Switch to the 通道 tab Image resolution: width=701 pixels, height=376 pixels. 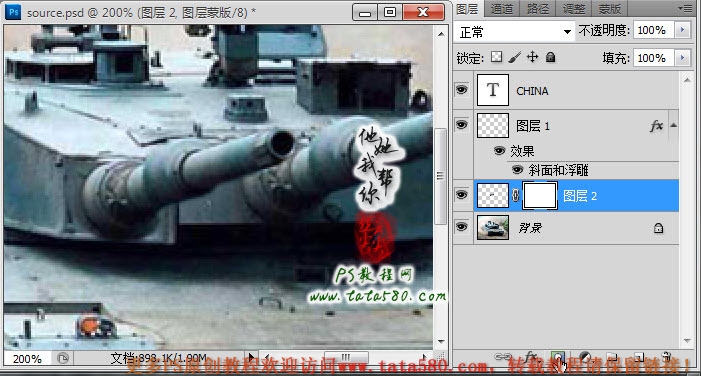501,8
